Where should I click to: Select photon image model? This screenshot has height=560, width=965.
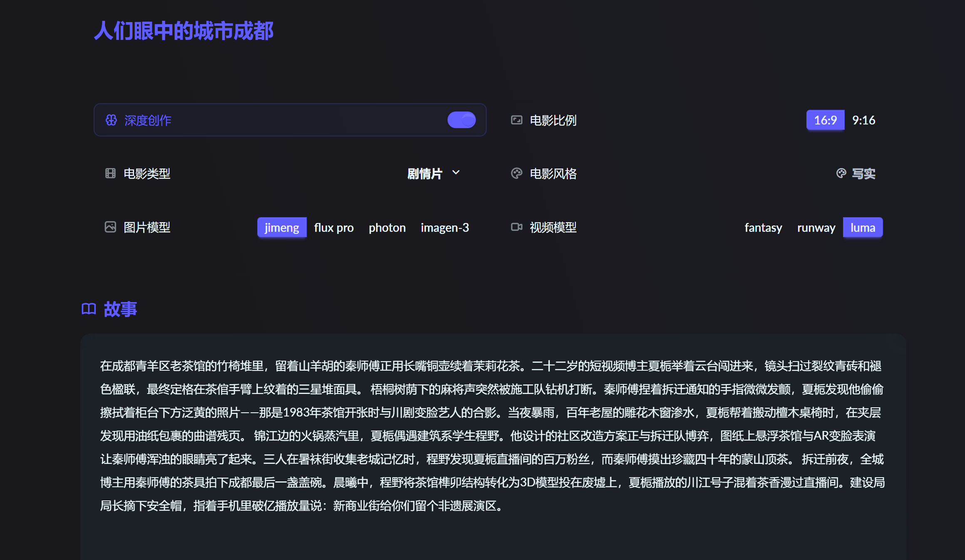click(387, 228)
